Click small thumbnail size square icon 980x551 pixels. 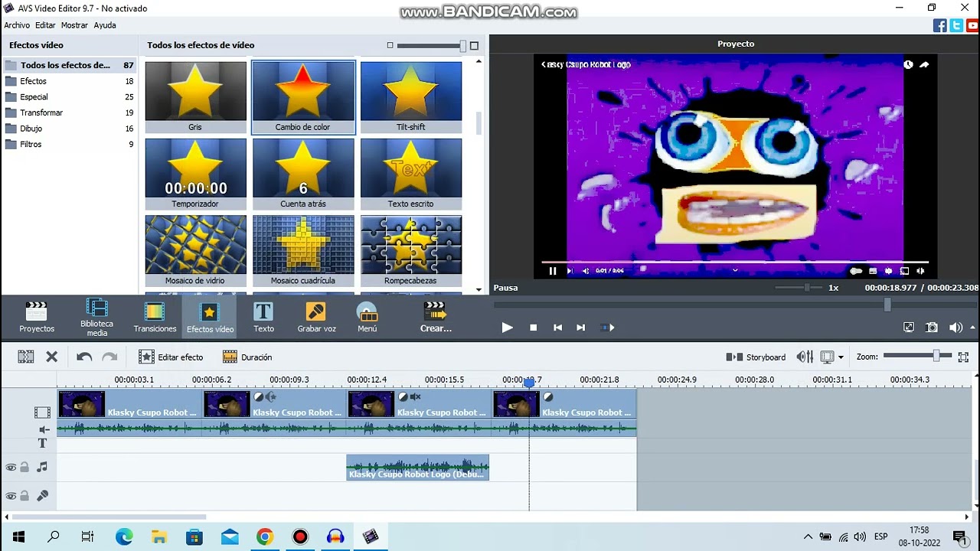tap(390, 46)
